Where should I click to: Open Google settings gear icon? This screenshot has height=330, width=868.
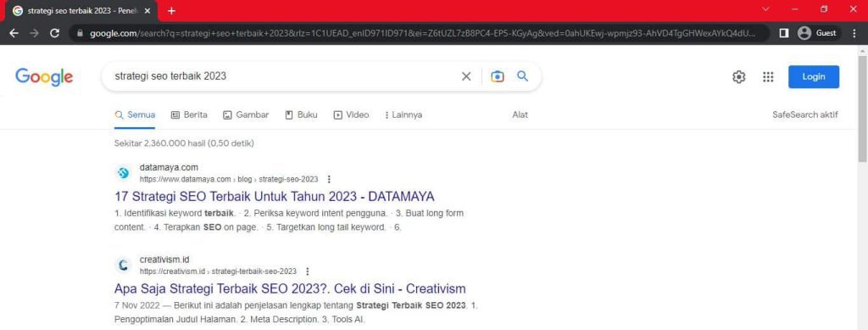pos(738,77)
